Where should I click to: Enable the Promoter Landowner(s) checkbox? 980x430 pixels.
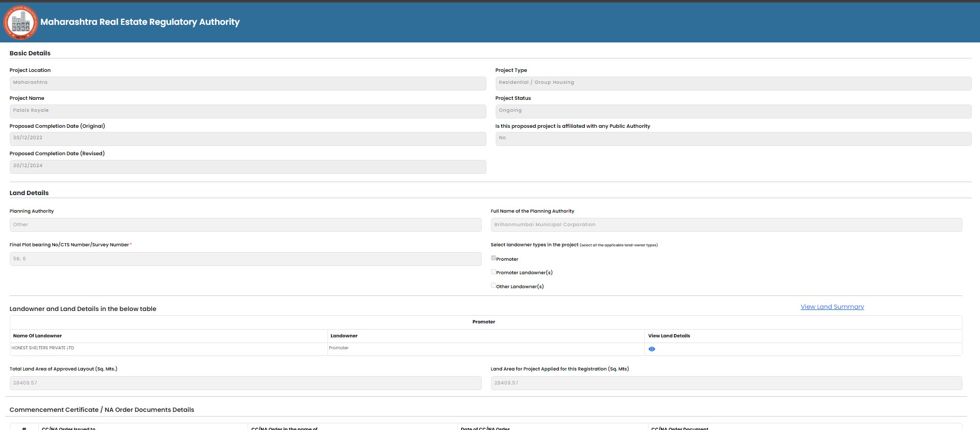coord(494,272)
